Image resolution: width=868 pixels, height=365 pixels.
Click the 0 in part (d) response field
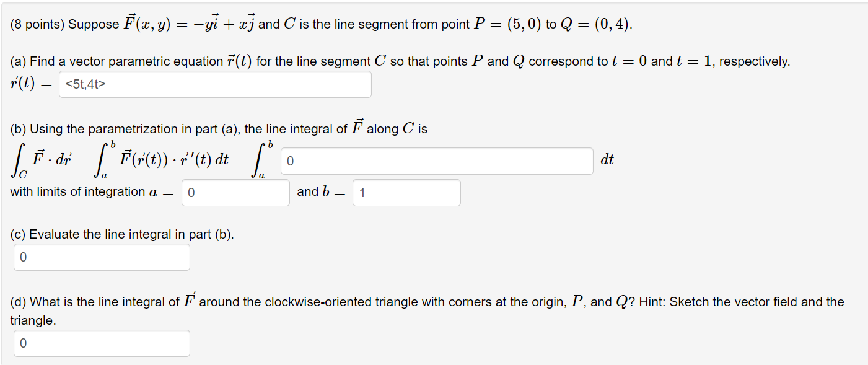[22, 343]
